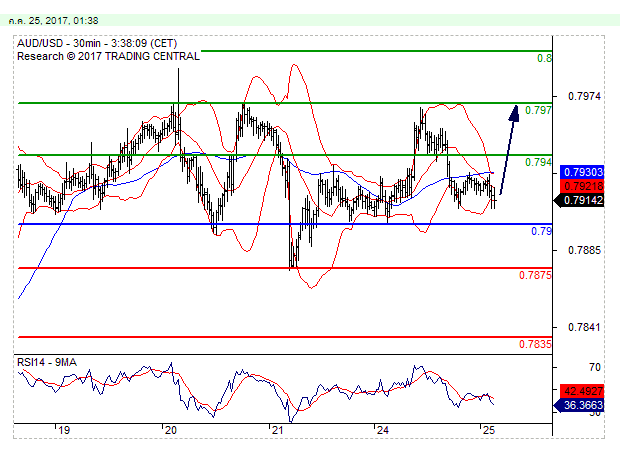Viewport: 620px width, 453px height.
Task: Click the RSI14 - 9MA indicator label
Action: 47,362
